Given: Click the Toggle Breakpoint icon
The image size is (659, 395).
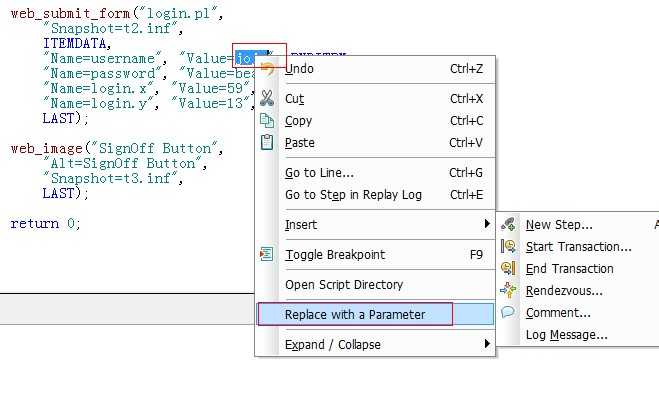Looking at the screenshot, I should [266, 254].
